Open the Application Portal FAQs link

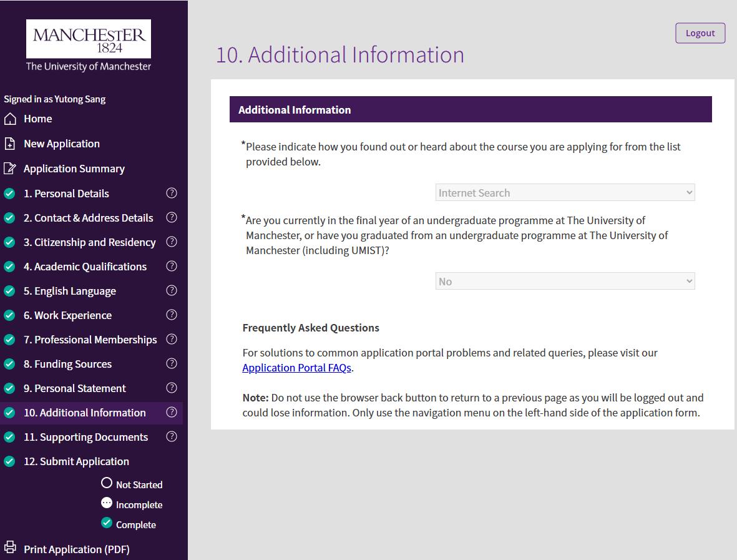pos(296,368)
